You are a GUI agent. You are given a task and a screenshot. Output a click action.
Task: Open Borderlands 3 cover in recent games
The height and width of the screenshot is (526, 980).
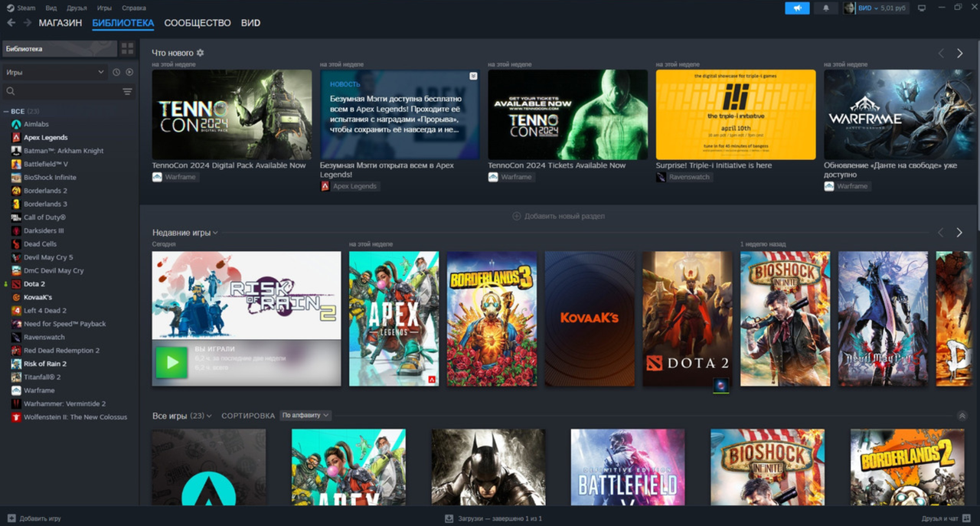click(x=492, y=319)
